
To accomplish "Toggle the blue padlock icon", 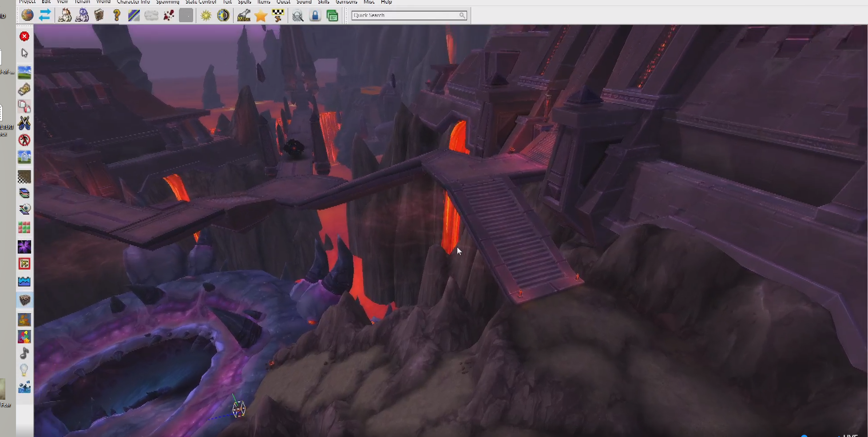I will (x=315, y=16).
